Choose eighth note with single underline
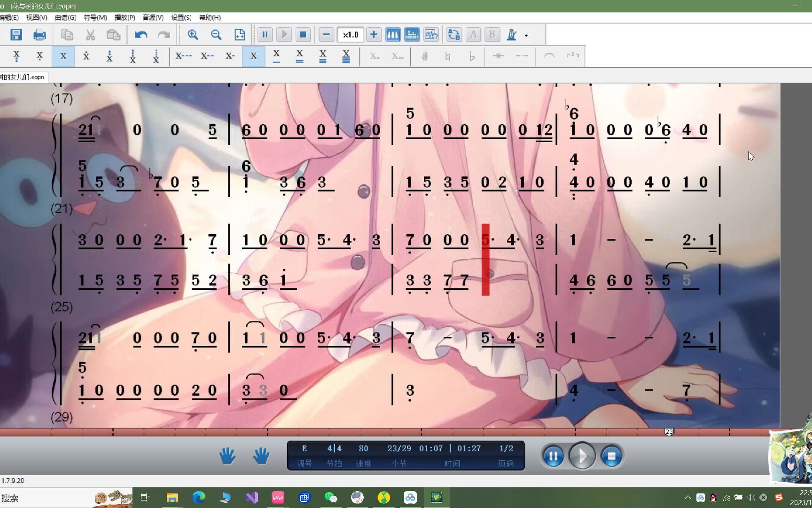This screenshot has height=508, width=812. 276,56
